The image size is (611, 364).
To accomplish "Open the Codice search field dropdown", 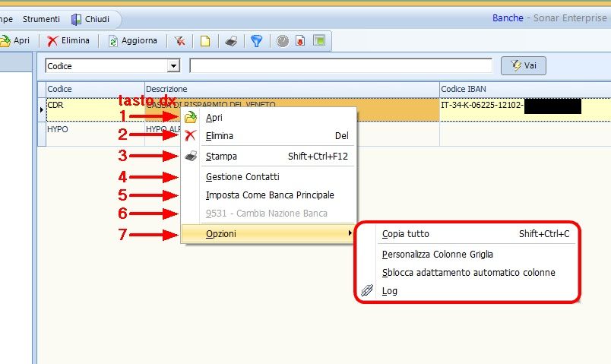I will (174, 66).
